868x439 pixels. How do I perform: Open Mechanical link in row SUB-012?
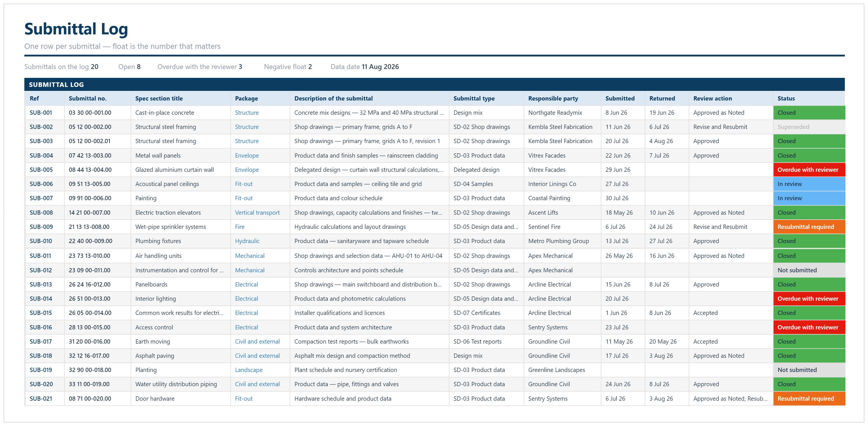pos(250,270)
